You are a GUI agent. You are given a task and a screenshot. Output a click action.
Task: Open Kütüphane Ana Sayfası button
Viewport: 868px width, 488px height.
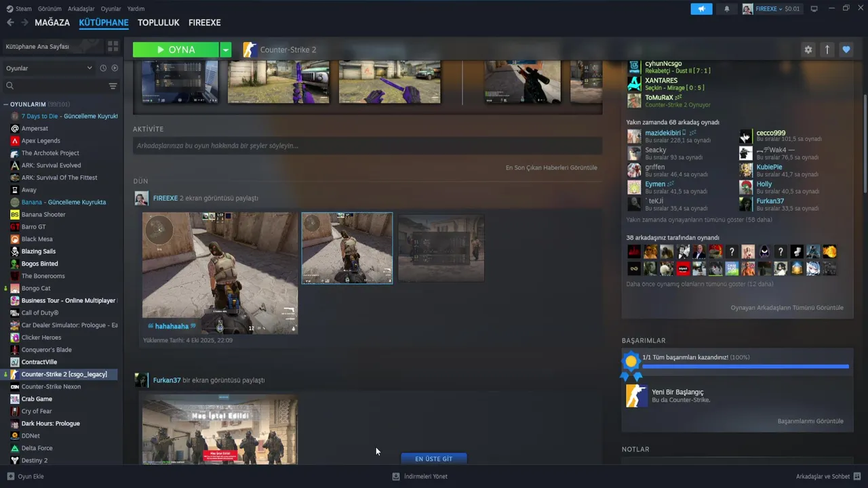click(52, 47)
